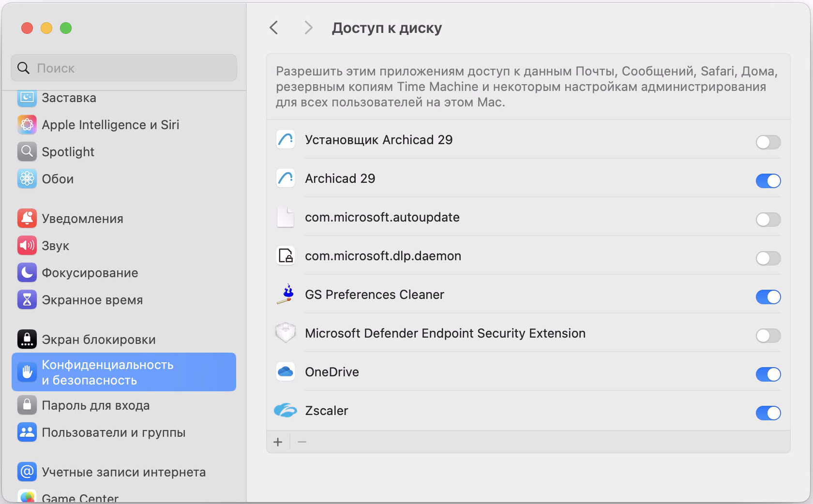The width and height of the screenshot is (813, 504).
Task: Turn off Zscaler disk access
Action: (x=768, y=413)
